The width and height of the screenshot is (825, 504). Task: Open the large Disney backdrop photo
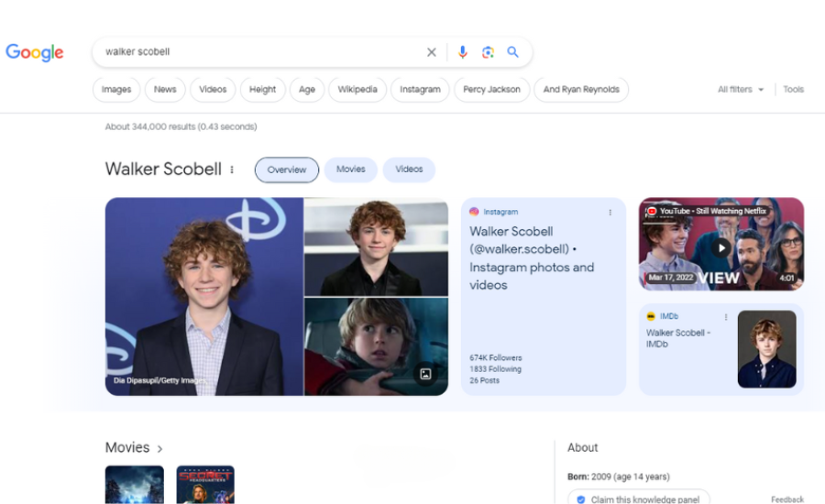[204, 297]
